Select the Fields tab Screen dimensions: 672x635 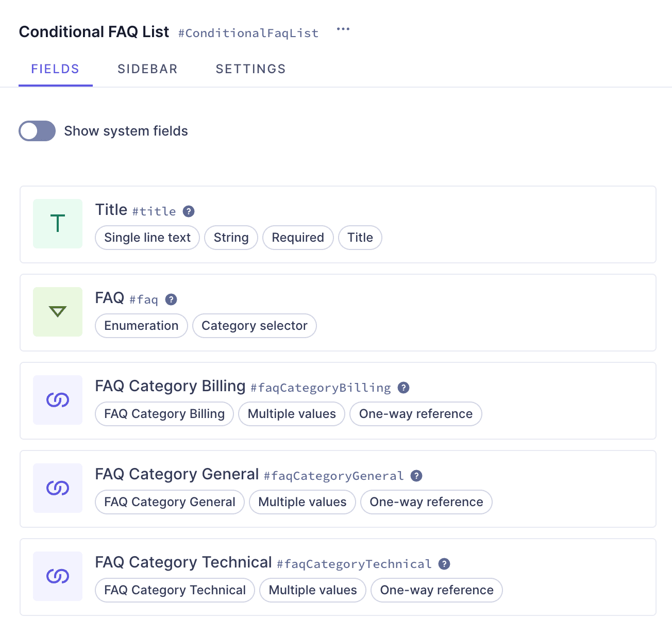(x=55, y=69)
